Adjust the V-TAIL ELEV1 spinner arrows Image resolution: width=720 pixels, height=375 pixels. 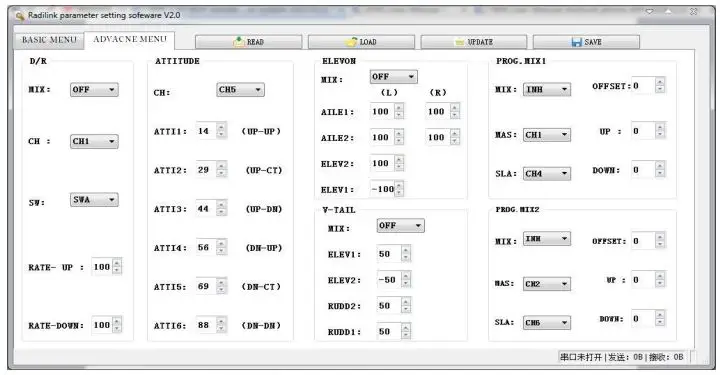coord(406,254)
